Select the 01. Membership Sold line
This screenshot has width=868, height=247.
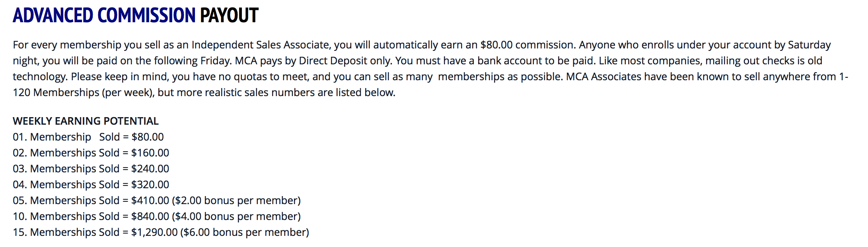(x=88, y=137)
